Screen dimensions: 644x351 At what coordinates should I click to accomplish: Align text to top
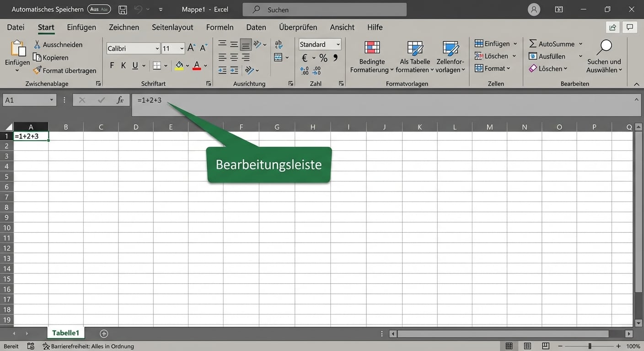pyautogui.click(x=222, y=44)
